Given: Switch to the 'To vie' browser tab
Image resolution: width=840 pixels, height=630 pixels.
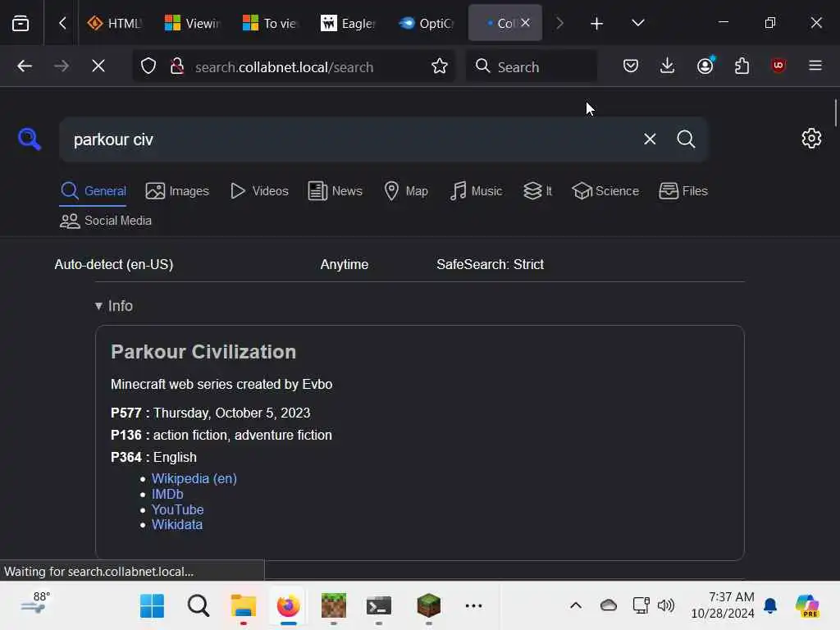Looking at the screenshot, I should [x=270, y=23].
